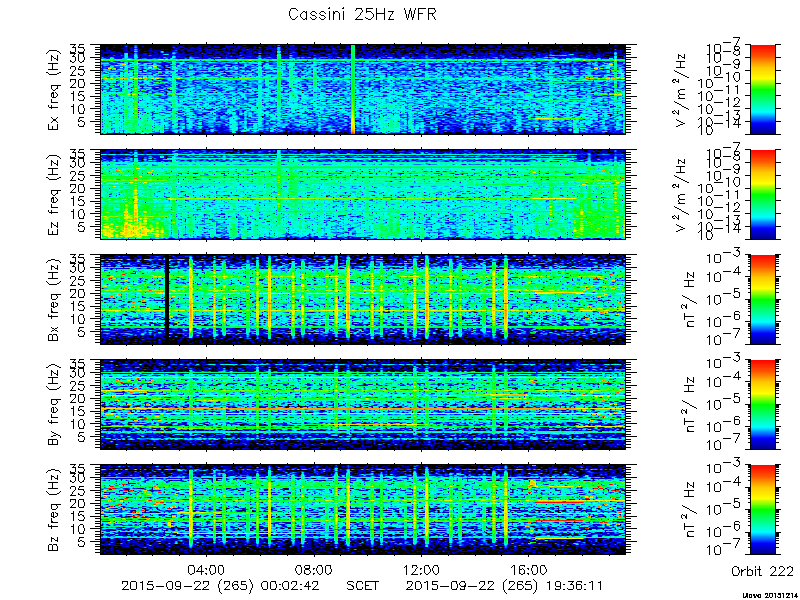
Task: Click the Bx spectrogram panel
Action: click(363, 299)
